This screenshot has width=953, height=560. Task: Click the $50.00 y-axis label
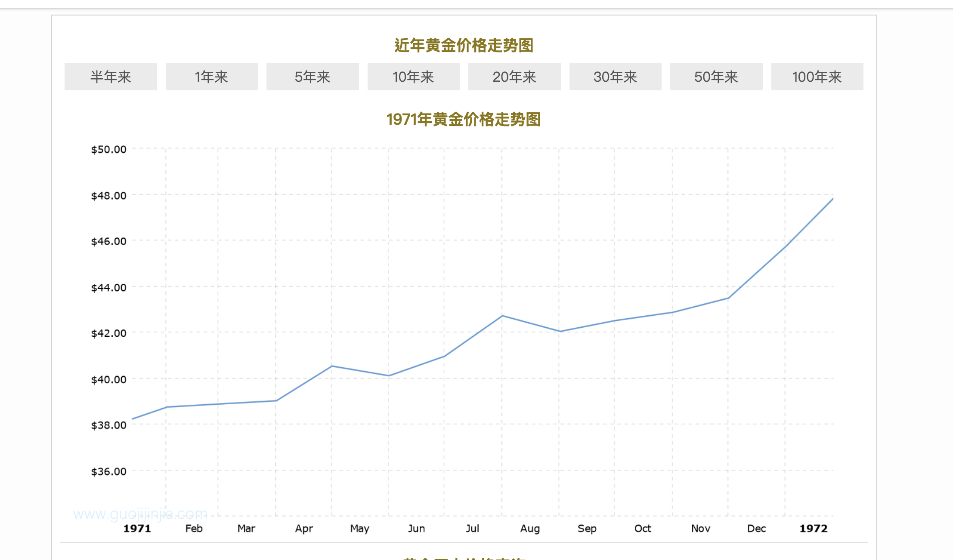pyautogui.click(x=108, y=149)
